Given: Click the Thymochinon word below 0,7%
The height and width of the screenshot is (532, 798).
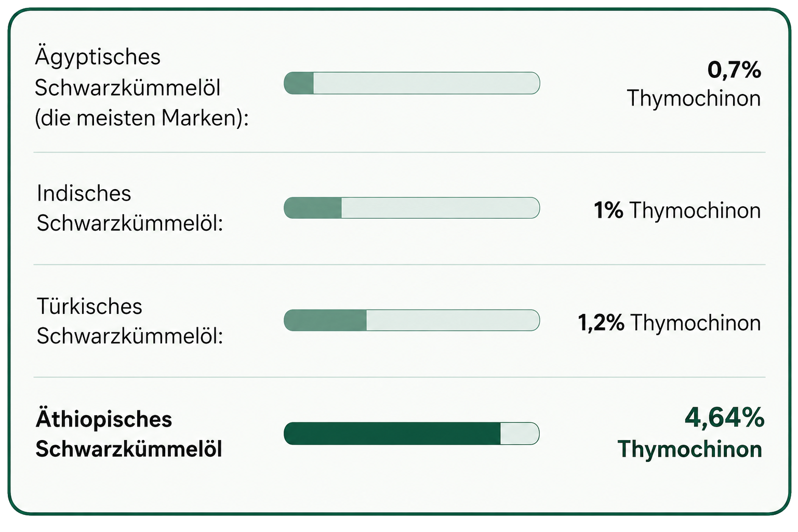Looking at the screenshot, I should 694,99.
